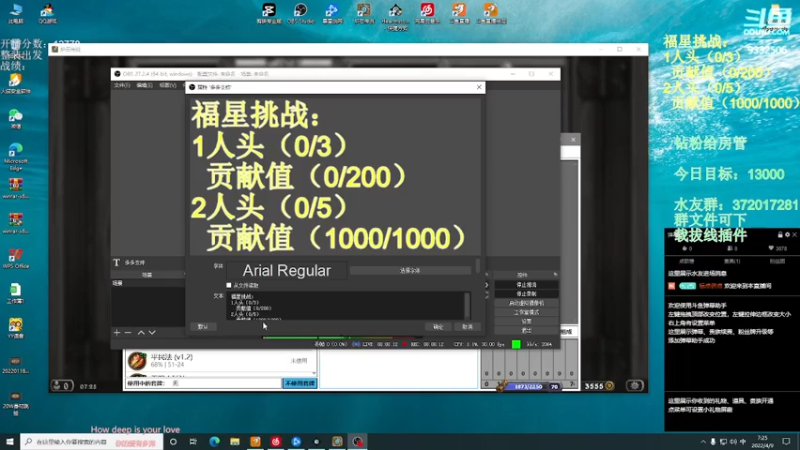The image size is (800, 450).
Task: Open the 文件 (File) menu in OBS
Action: (x=122, y=85)
